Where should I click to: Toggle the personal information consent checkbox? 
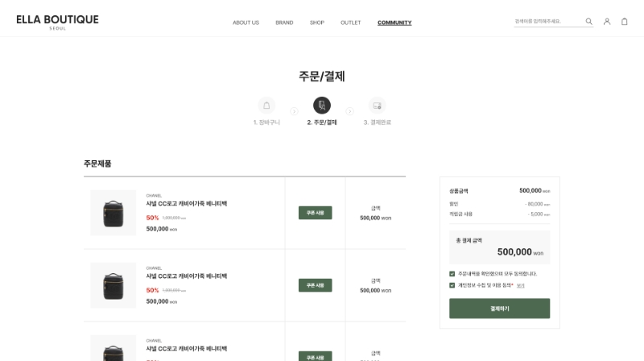tap(452, 285)
